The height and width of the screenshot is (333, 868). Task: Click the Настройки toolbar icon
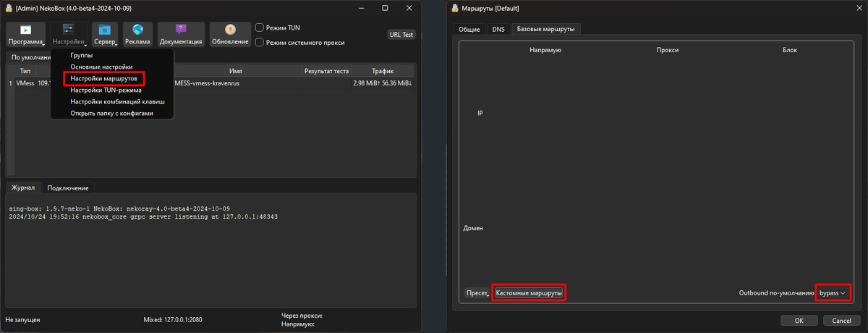pos(69,34)
